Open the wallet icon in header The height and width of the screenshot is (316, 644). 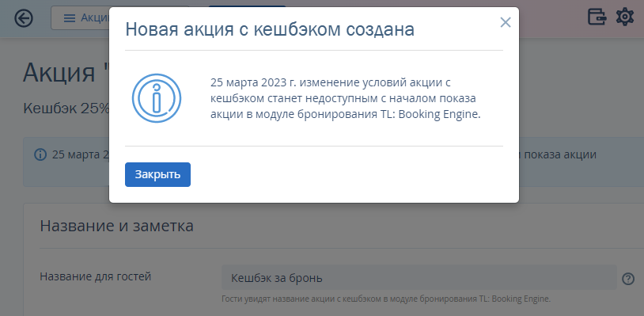(597, 17)
